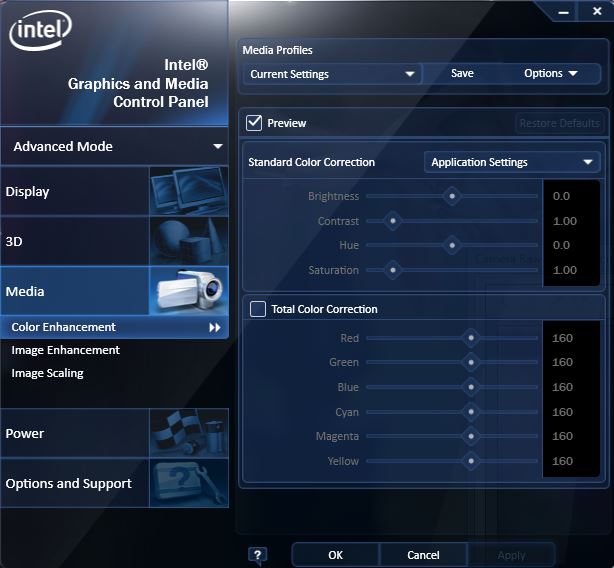Click the Cyan slider handle
The image size is (614, 568).
tap(471, 412)
